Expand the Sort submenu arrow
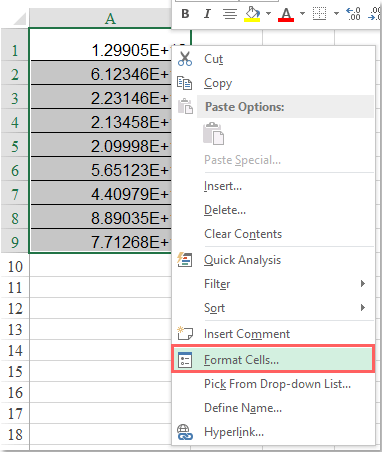The image size is (382, 452). [x=363, y=307]
